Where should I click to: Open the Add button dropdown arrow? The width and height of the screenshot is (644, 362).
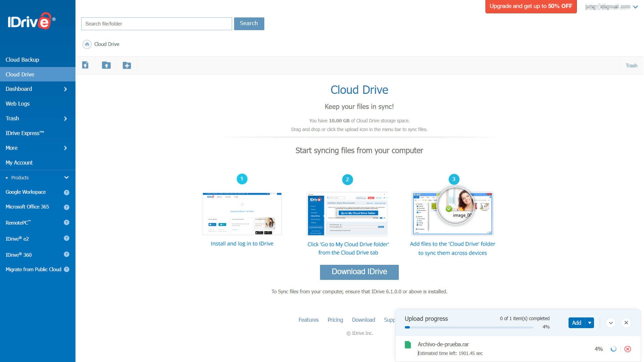(x=590, y=323)
